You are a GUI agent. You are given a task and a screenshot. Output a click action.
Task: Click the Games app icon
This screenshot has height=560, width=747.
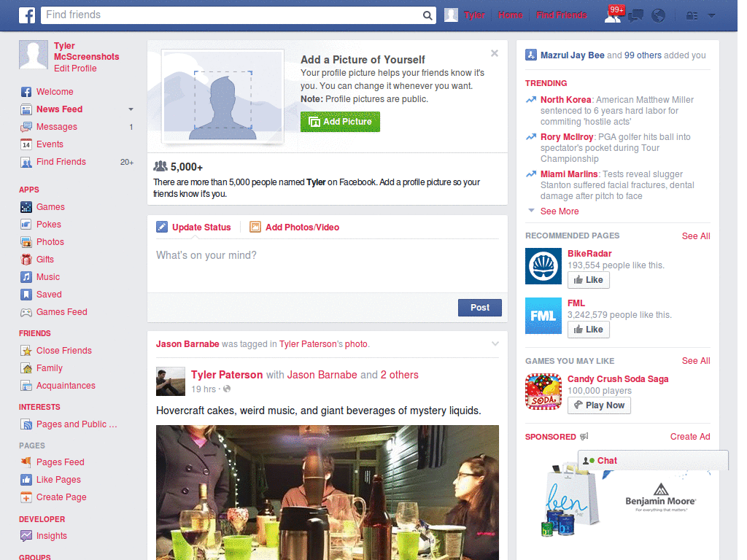point(26,207)
